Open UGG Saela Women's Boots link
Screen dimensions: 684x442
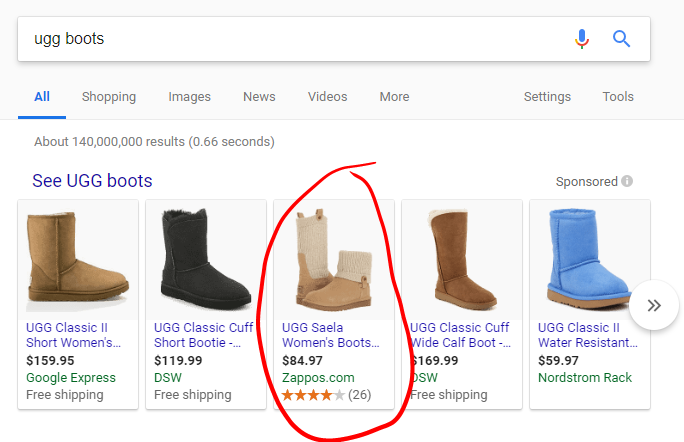(x=331, y=335)
